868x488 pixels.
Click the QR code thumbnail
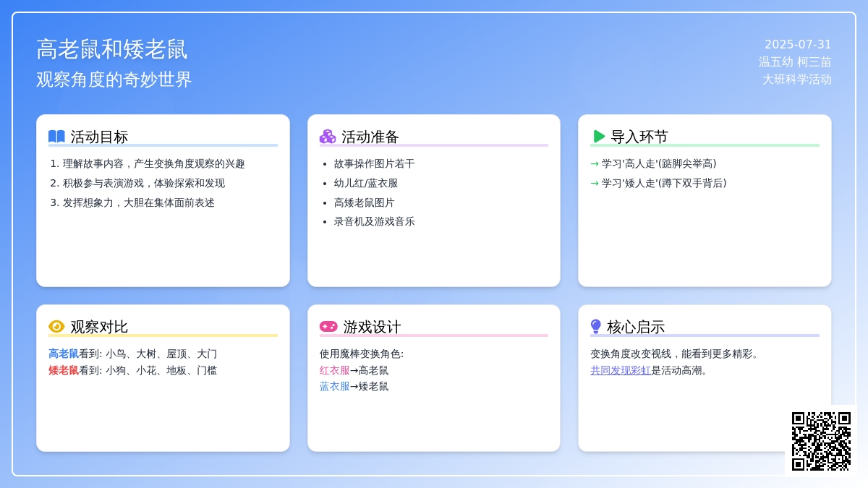coord(821,441)
